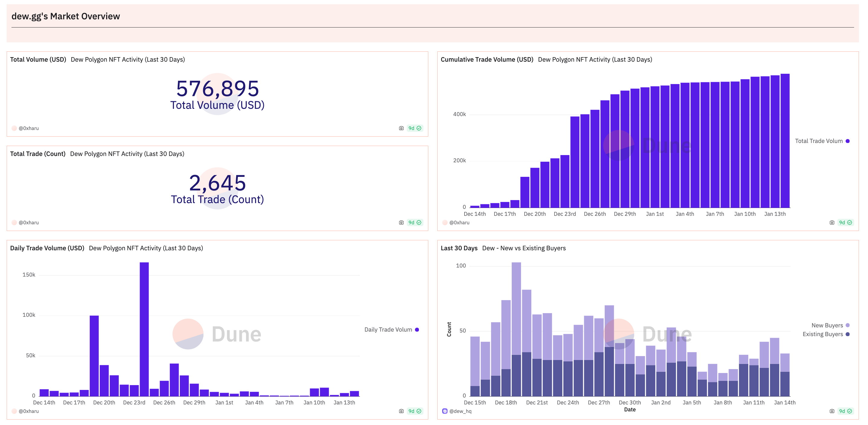
Task: Click camera icon on Cumulative Trade Volume panel
Action: [x=832, y=222]
